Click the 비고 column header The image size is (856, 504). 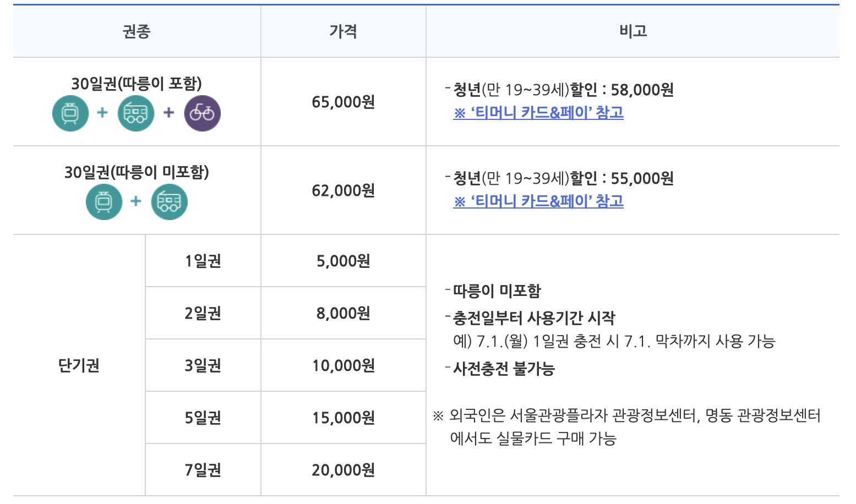pos(633,31)
